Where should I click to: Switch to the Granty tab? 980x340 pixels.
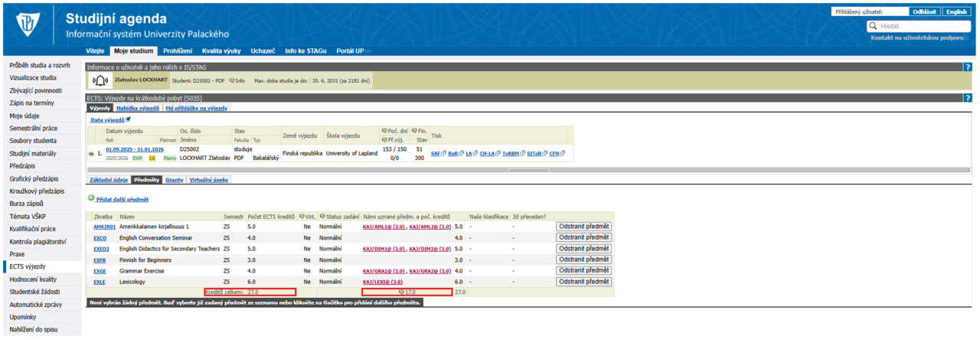(174, 180)
